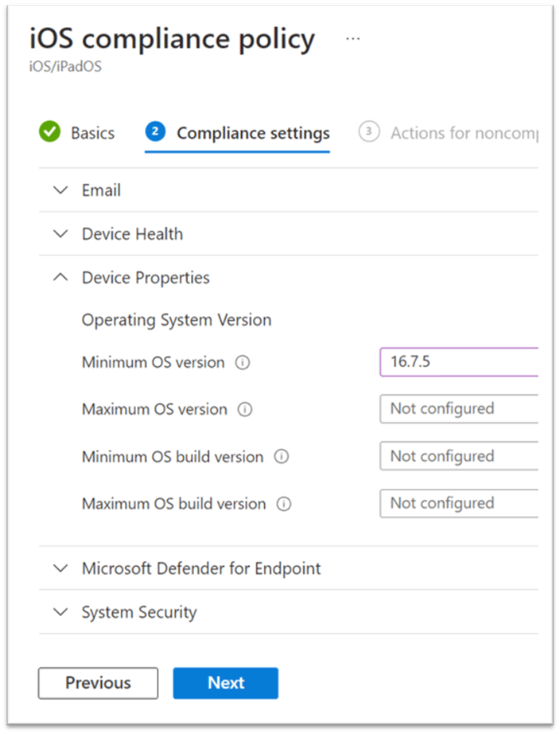560x734 pixels.
Task: Click the green checkmark on the Basics step
Action: (x=49, y=132)
